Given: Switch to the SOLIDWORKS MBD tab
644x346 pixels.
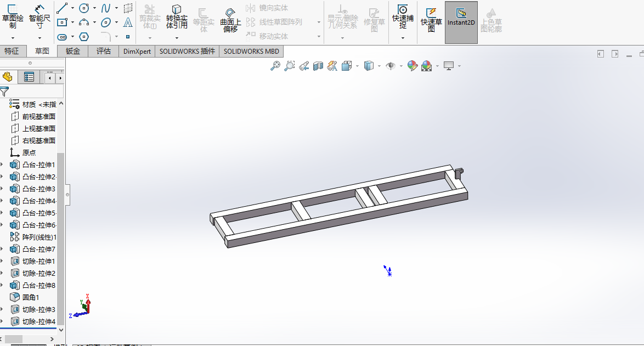Looking at the screenshot, I should (x=251, y=52).
